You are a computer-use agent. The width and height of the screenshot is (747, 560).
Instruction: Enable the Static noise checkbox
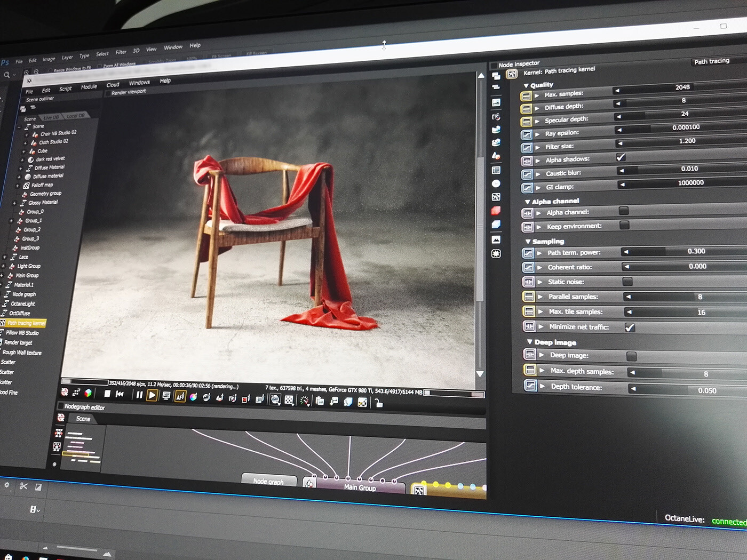tap(627, 281)
